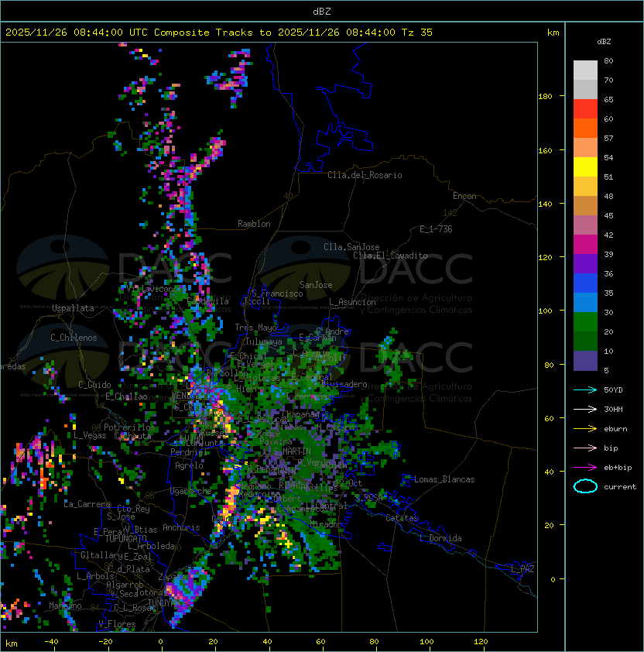
Task: Click the white 30HM arrow in the legend
Action: click(x=585, y=409)
